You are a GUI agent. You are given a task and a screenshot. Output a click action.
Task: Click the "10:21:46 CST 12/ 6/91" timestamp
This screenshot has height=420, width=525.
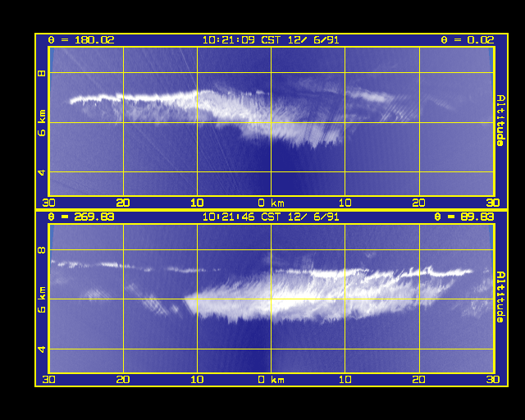click(271, 217)
